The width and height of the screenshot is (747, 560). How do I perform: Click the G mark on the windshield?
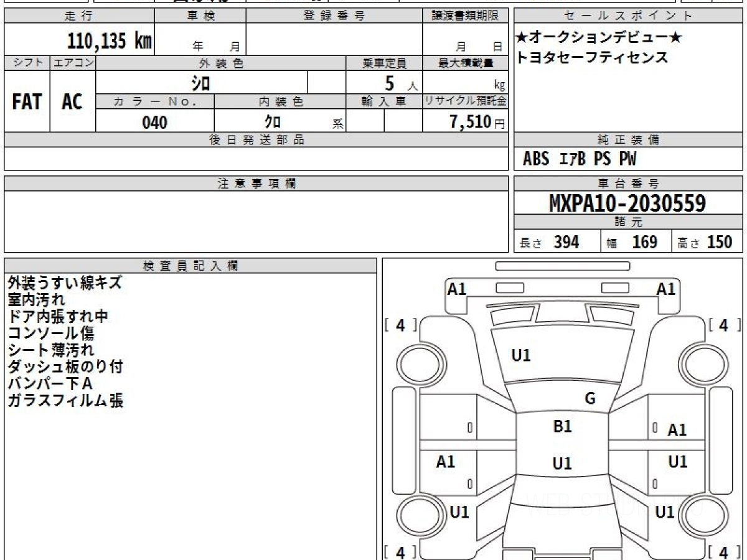click(x=590, y=399)
